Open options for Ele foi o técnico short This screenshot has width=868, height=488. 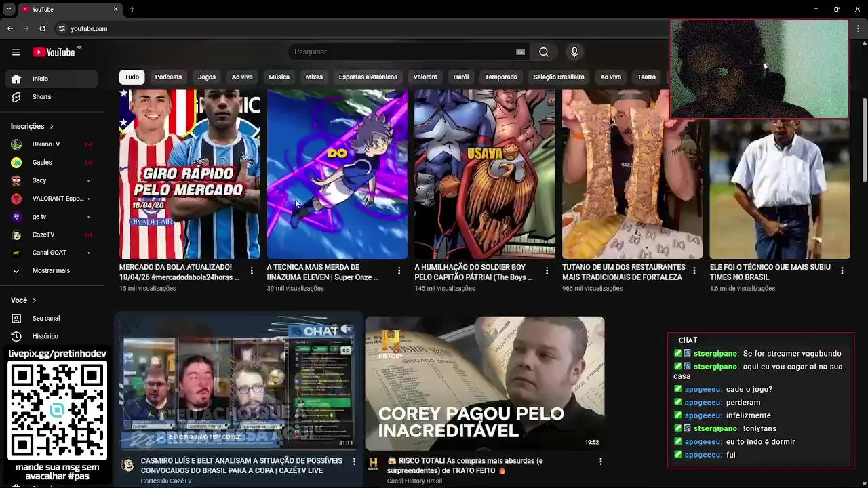click(842, 271)
